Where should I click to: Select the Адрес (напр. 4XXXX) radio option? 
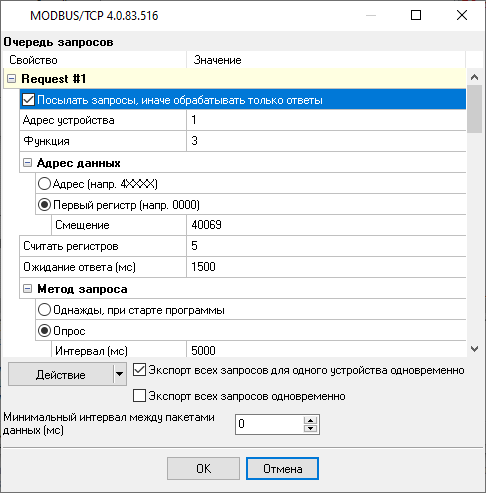[x=44, y=184]
